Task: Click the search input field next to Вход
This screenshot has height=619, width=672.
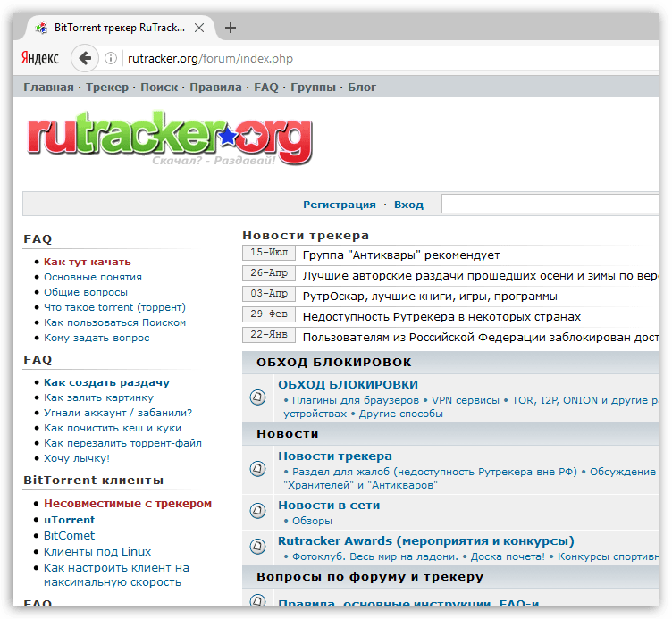Action: pyautogui.click(x=550, y=204)
